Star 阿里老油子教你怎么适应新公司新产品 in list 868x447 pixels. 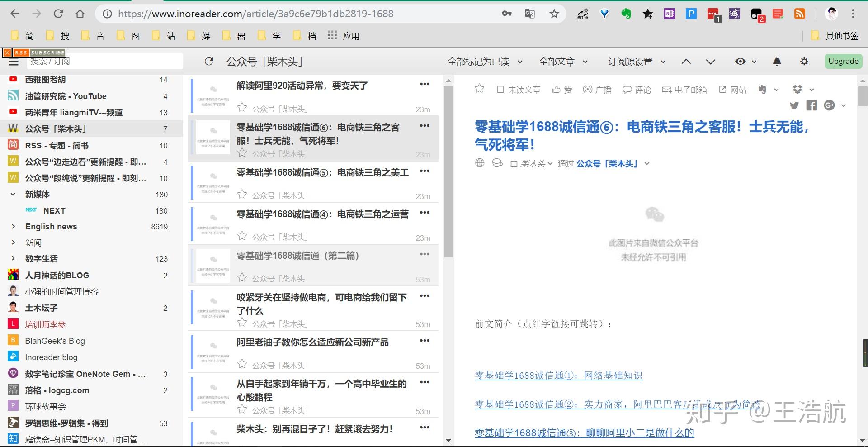(242, 364)
